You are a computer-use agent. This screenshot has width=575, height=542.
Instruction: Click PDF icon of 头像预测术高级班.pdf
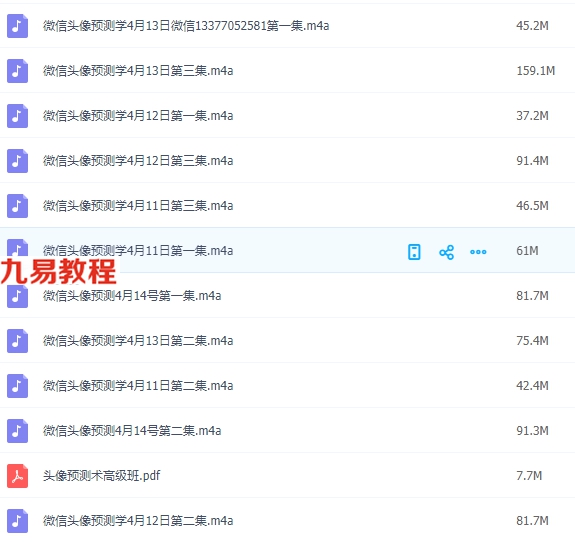click(x=17, y=476)
